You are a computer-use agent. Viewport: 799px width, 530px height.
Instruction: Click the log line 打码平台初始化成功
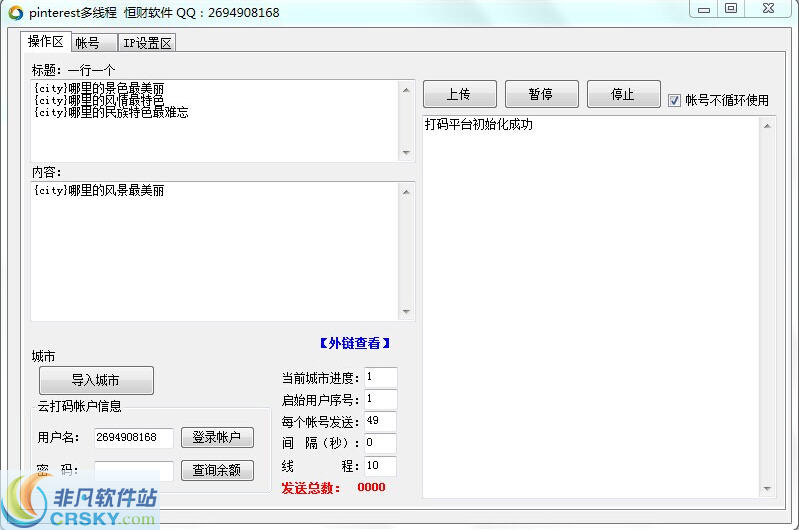478,124
